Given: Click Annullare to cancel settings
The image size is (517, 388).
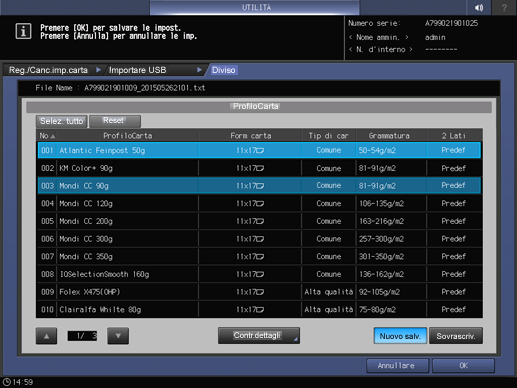Looking at the screenshot, I should tap(397, 366).
